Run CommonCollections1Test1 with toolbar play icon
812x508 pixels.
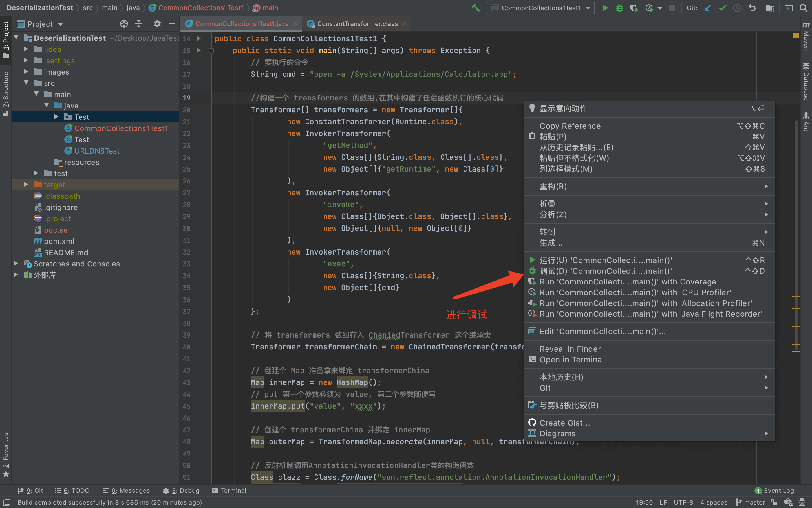pyautogui.click(x=605, y=8)
